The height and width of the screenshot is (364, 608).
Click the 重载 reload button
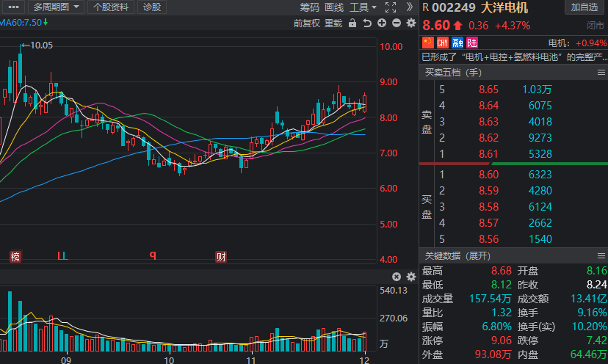(x=333, y=23)
